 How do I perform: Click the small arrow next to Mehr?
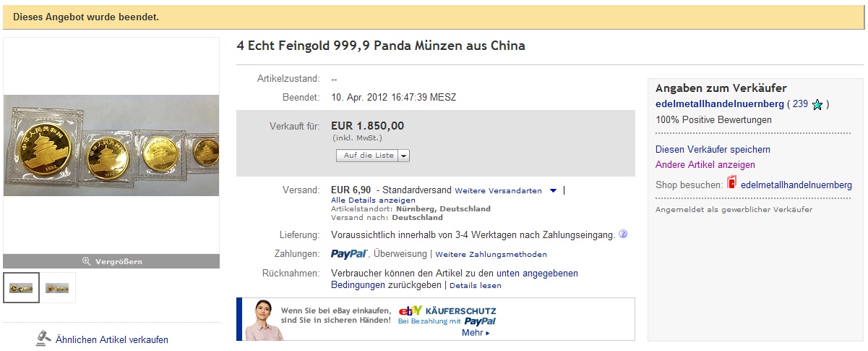(x=488, y=334)
